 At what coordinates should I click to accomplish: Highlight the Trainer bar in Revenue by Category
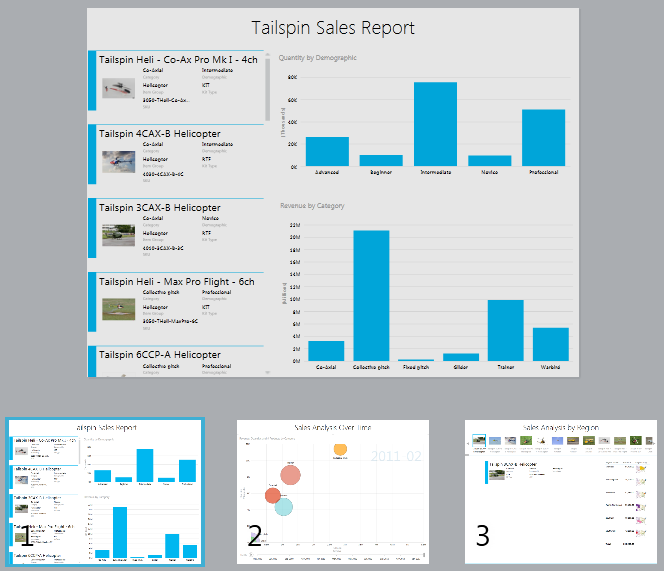coord(505,330)
